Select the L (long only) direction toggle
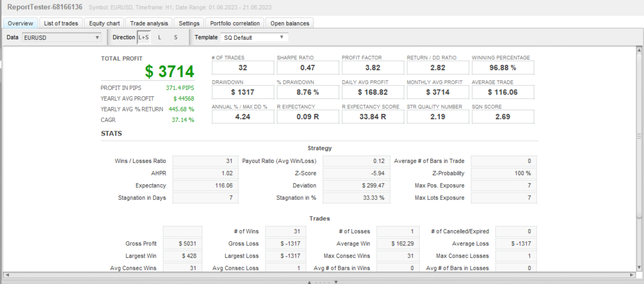This screenshot has height=284, width=644. click(x=159, y=37)
